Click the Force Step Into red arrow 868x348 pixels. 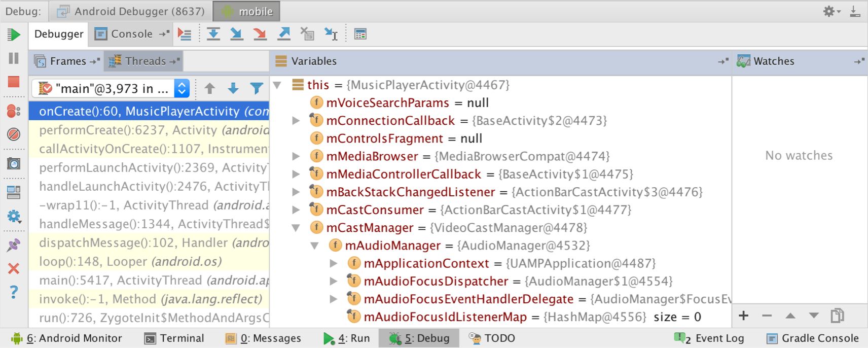(x=260, y=34)
